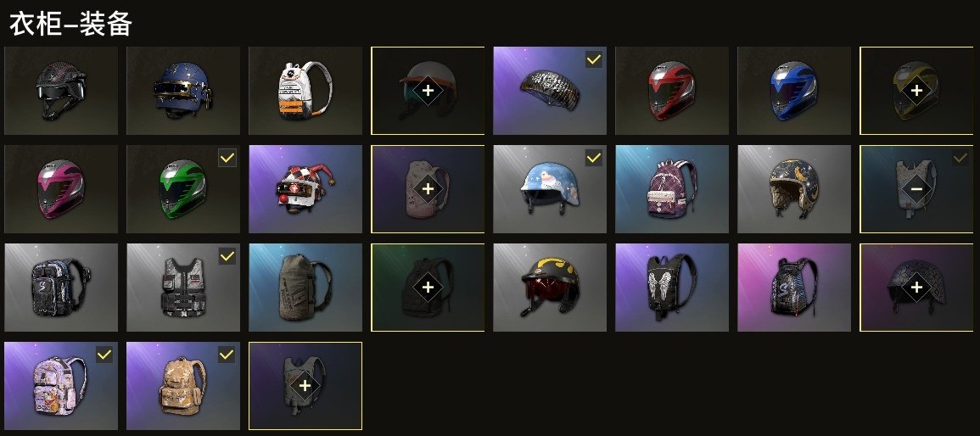Click the plus icon on the orange visor helmet
Viewport: 980px width, 436px height.
point(428,91)
